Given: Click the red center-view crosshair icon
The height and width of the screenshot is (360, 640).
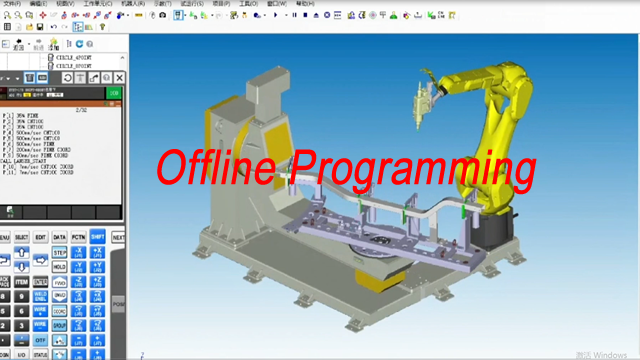Looking at the screenshot, I should (x=43, y=16).
